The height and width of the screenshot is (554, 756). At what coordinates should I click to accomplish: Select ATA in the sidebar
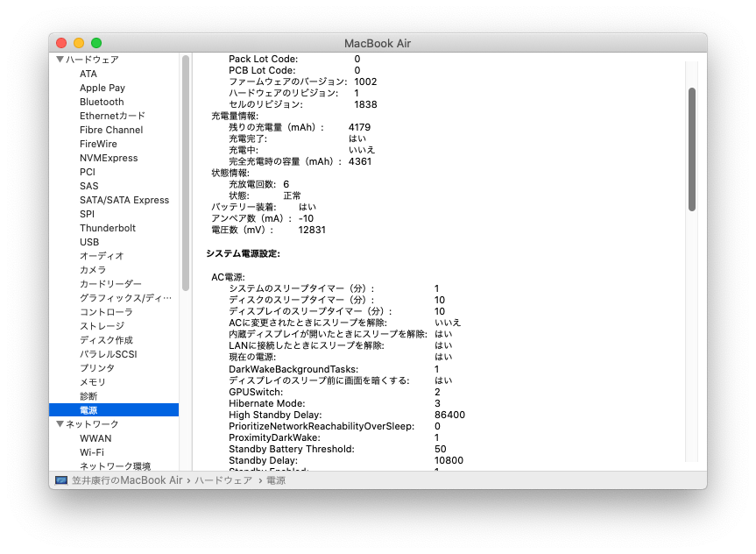[x=88, y=74]
